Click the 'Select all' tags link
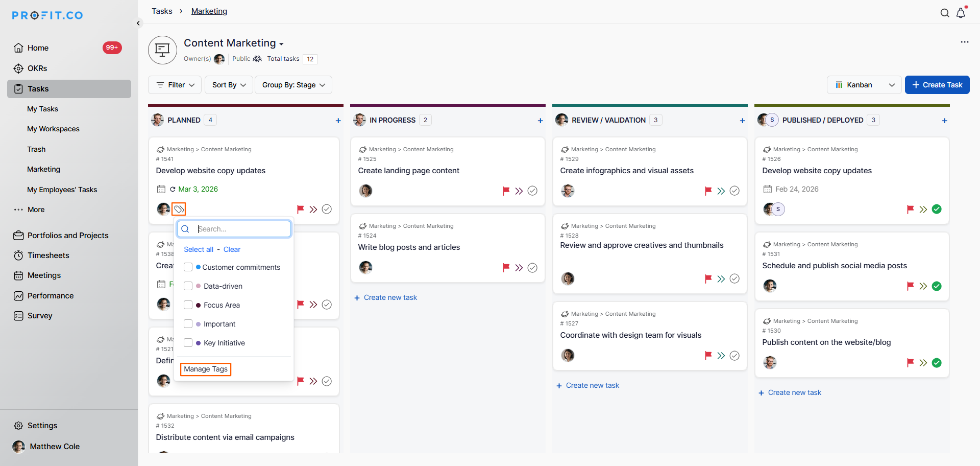The height and width of the screenshot is (466, 980). tap(199, 249)
